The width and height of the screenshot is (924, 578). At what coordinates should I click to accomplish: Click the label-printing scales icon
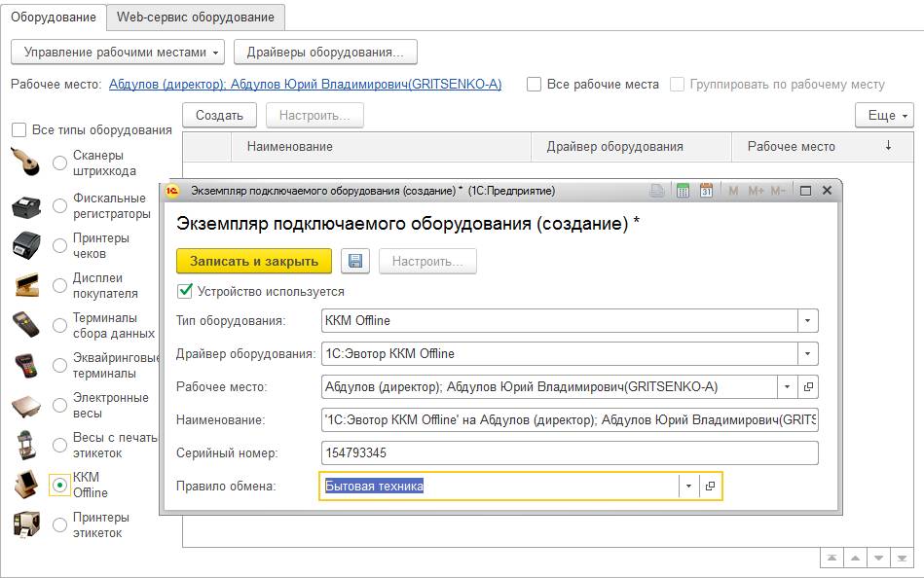[x=26, y=445]
